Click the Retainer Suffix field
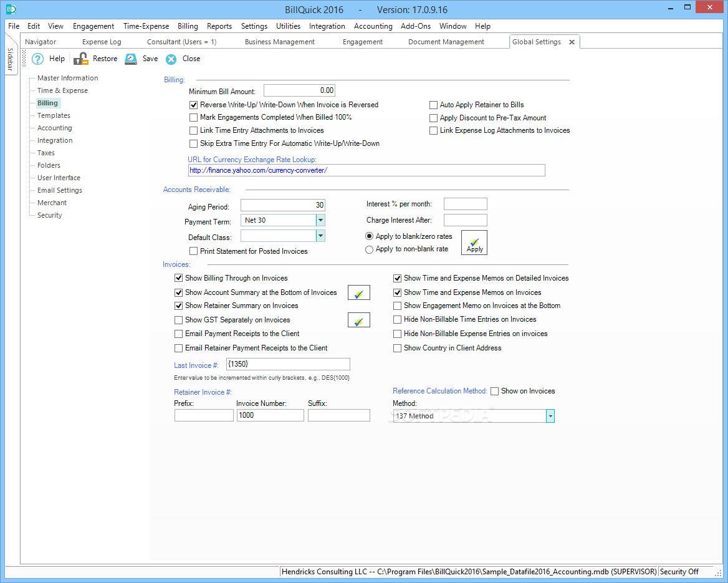Image resolution: width=728 pixels, height=583 pixels. (339, 415)
